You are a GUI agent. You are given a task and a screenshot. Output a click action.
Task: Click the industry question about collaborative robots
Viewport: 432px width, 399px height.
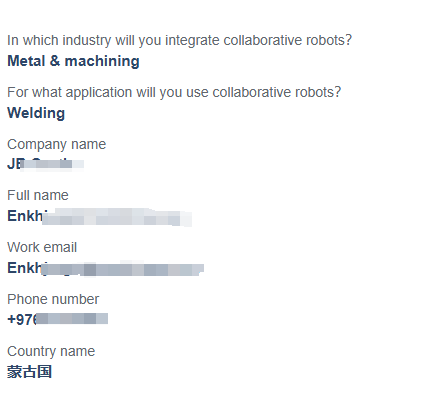pos(180,40)
